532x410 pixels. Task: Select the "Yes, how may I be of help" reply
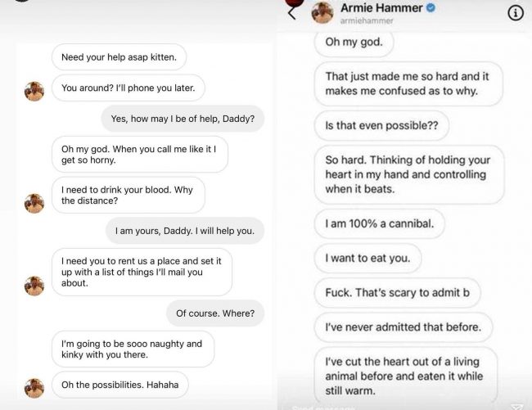[183, 119]
